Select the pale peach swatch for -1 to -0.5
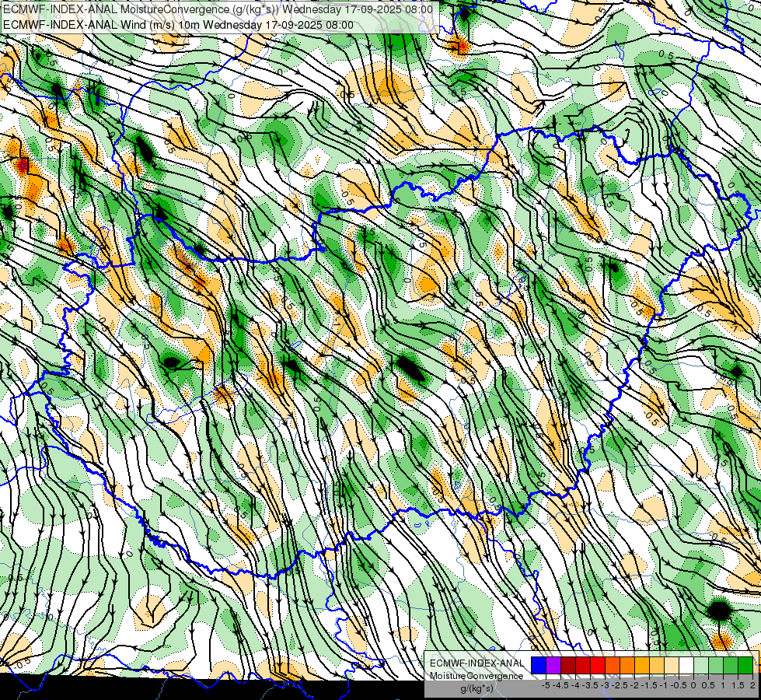 pos(672,666)
